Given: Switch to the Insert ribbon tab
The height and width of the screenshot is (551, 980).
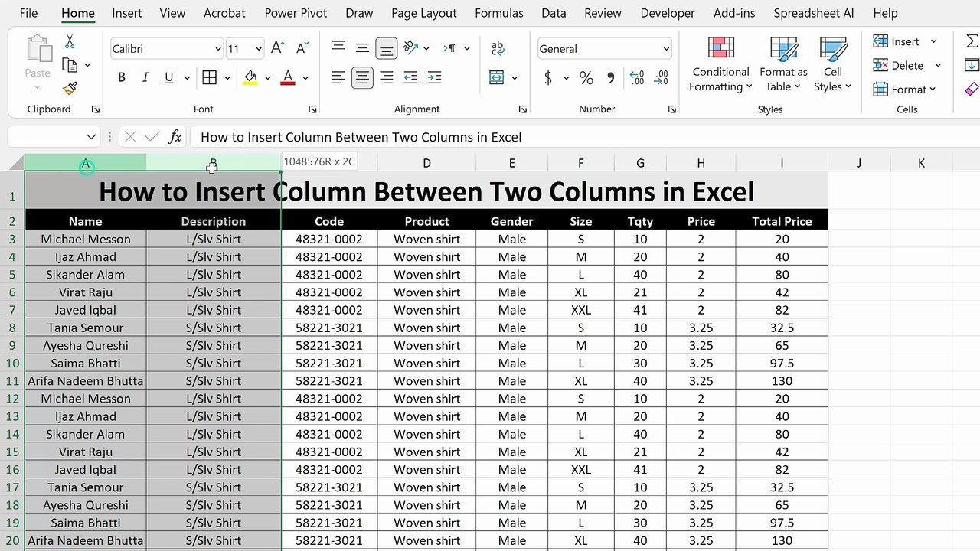Looking at the screenshot, I should point(127,13).
